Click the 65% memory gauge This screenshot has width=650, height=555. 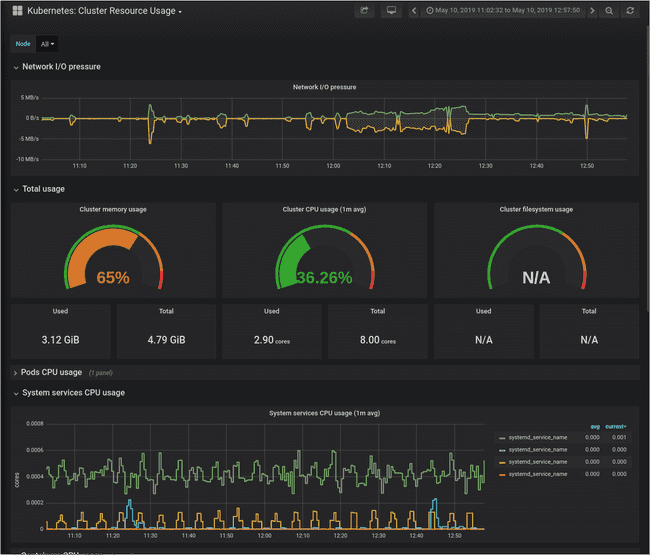tap(113, 258)
